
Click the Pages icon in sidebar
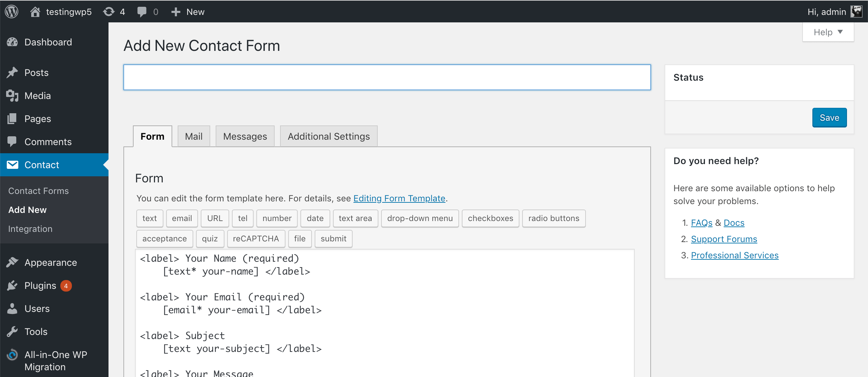point(12,118)
